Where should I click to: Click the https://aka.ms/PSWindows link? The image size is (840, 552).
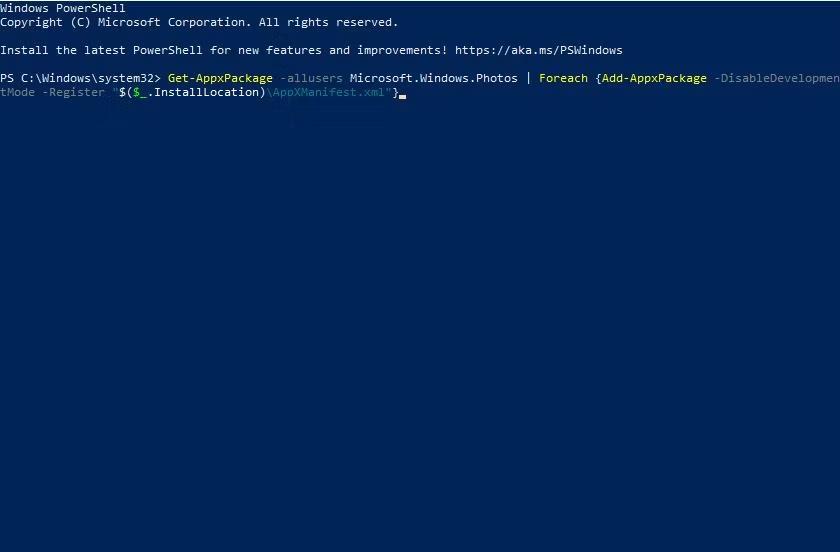(539, 50)
